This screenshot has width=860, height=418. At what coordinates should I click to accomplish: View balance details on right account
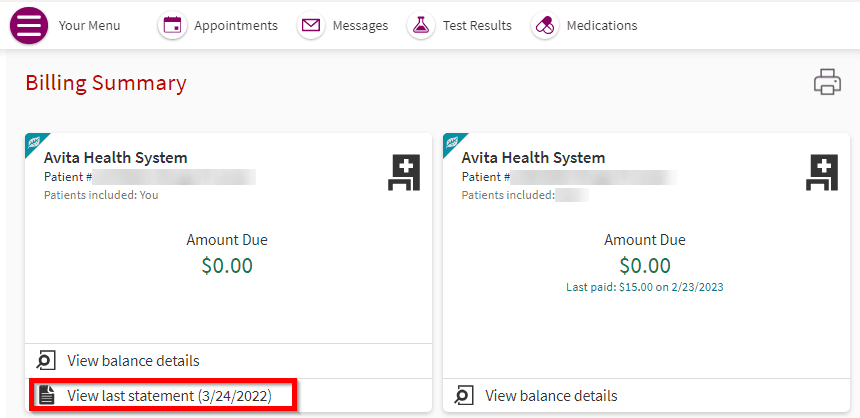(x=551, y=396)
